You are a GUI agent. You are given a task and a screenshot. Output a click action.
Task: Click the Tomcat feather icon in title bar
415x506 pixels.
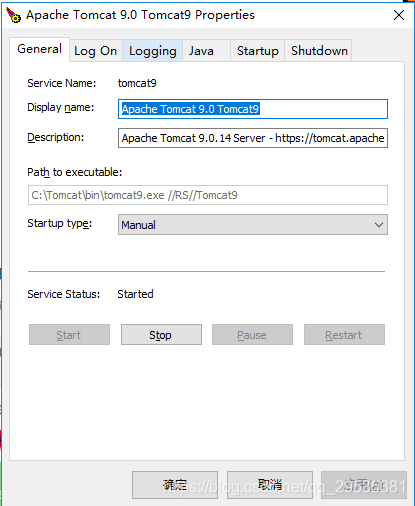(x=13, y=15)
